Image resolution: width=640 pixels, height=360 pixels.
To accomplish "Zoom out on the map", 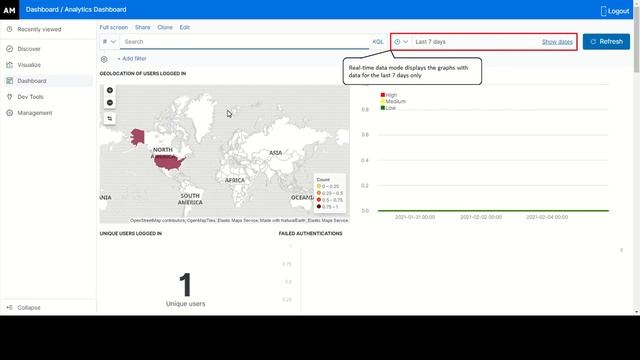I will [110, 102].
